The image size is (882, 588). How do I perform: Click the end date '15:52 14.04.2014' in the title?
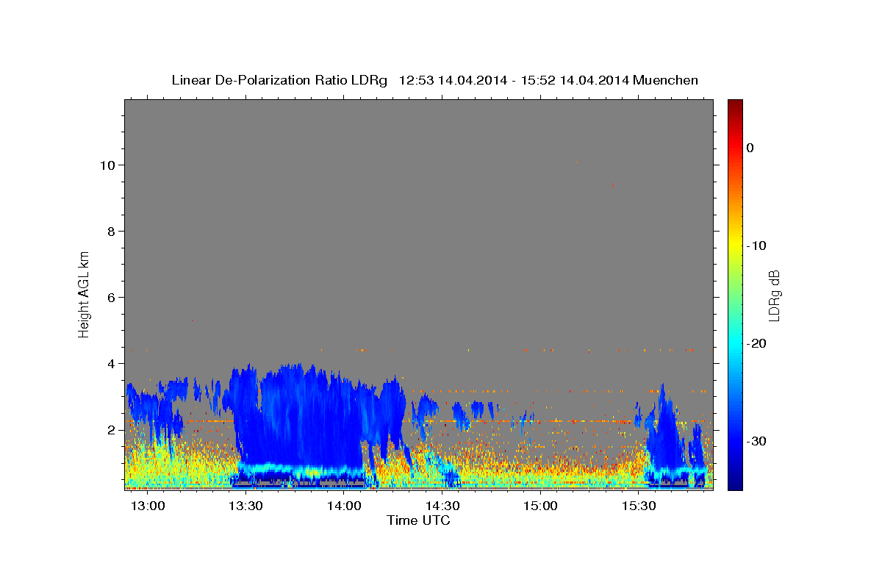(575, 80)
